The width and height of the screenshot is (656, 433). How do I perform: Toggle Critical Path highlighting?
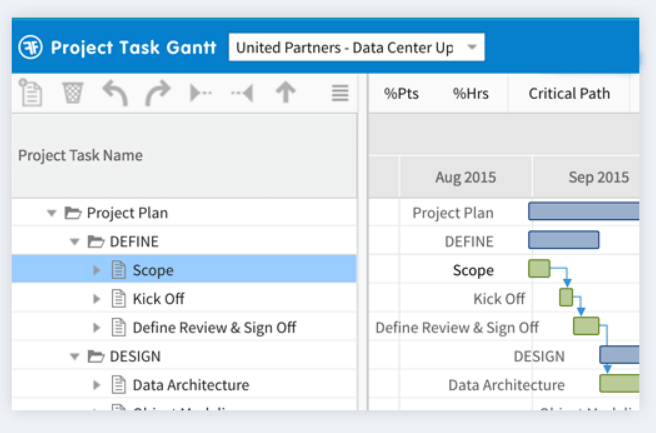pyautogui.click(x=569, y=94)
